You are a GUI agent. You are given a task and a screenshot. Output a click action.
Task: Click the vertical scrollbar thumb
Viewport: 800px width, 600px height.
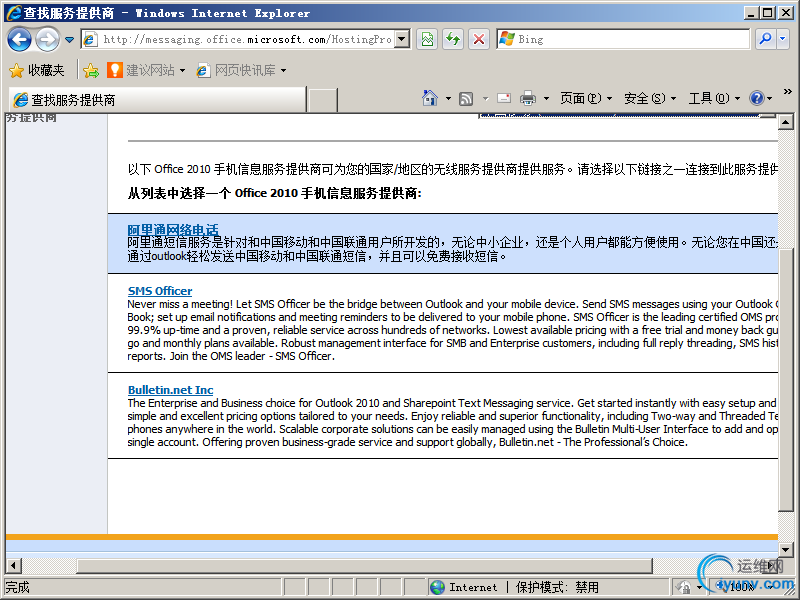[785, 379]
